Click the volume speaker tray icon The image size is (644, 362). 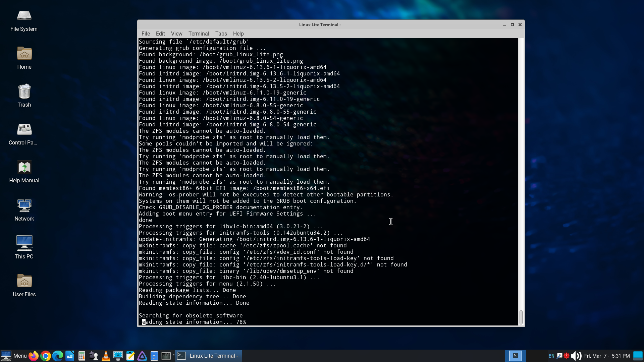click(576, 356)
